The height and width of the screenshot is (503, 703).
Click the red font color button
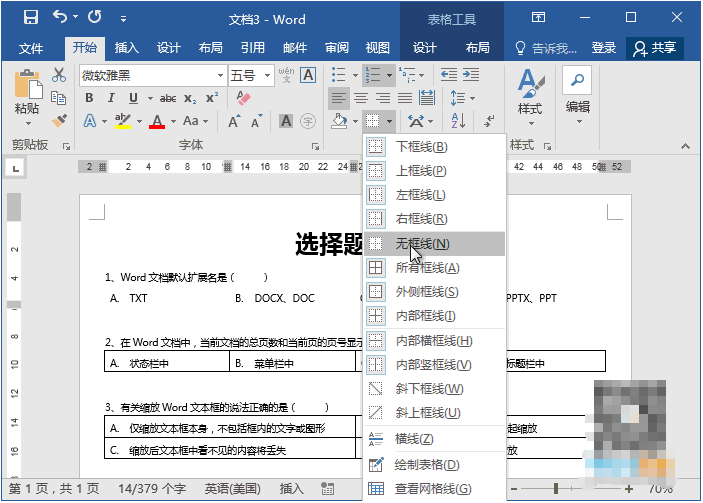point(157,121)
